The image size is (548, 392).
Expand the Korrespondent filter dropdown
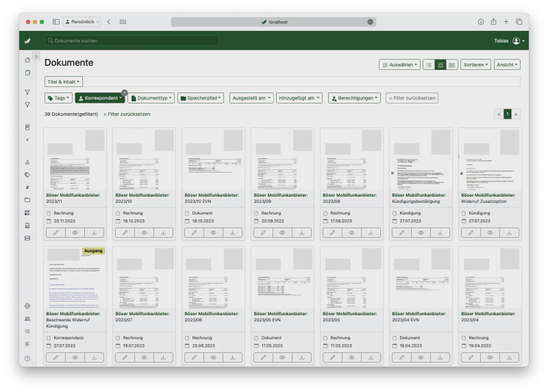pyautogui.click(x=100, y=98)
